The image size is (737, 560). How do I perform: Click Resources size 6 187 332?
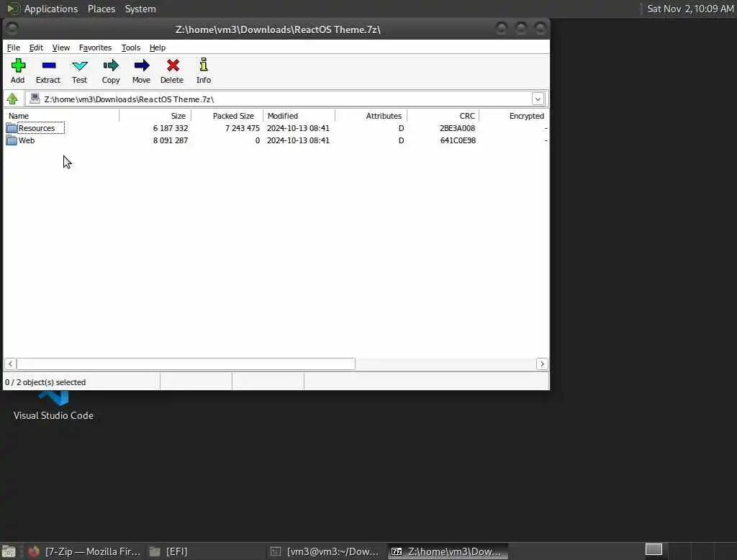[170, 128]
